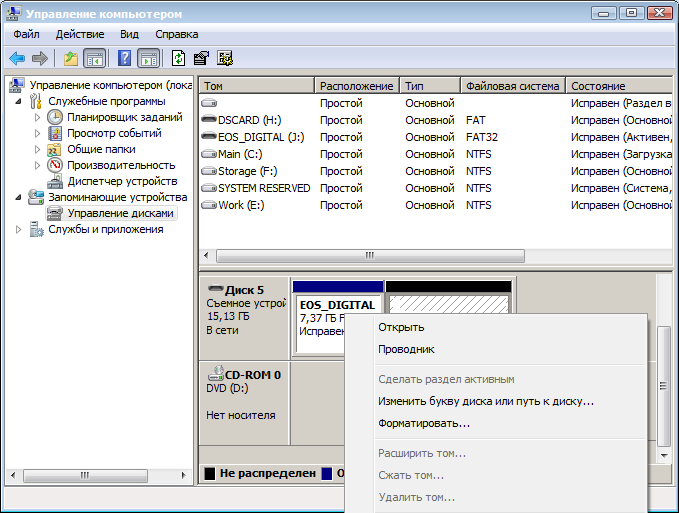Click DSCARD (H:) volume in the list

click(249, 120)
